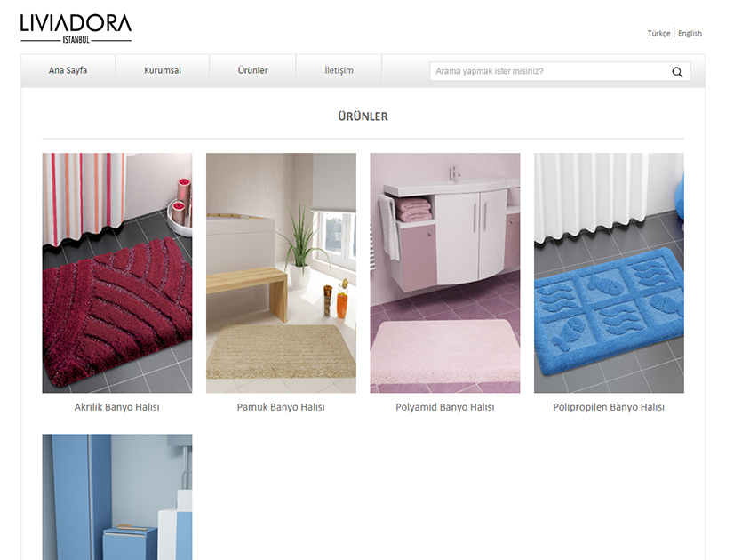Screen dimensions: 734x560
Task: Click the magnifier search icon
Action: point(677,72)
